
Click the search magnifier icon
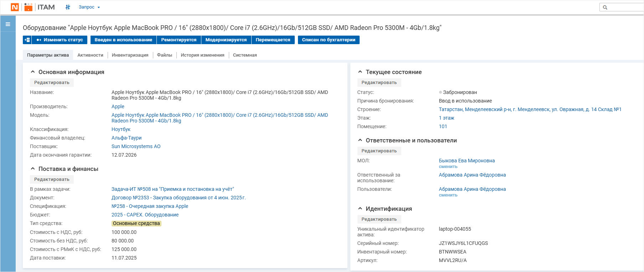click(605, 7)
